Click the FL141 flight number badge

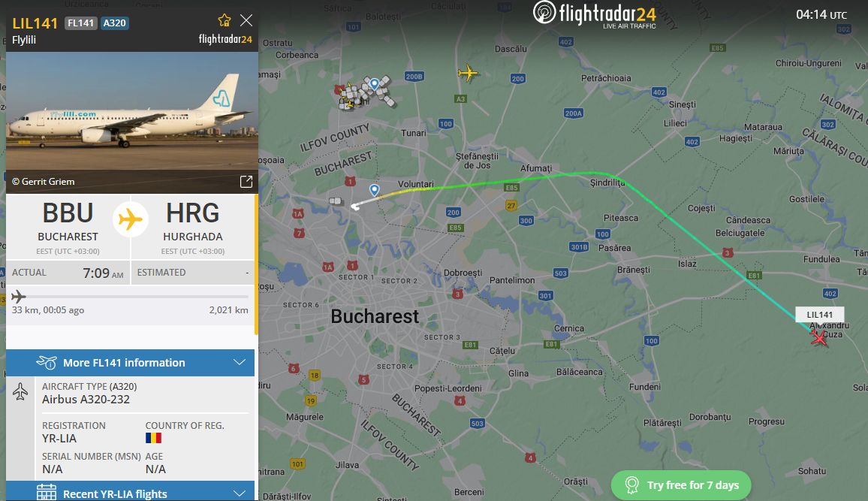pos(81,23)
